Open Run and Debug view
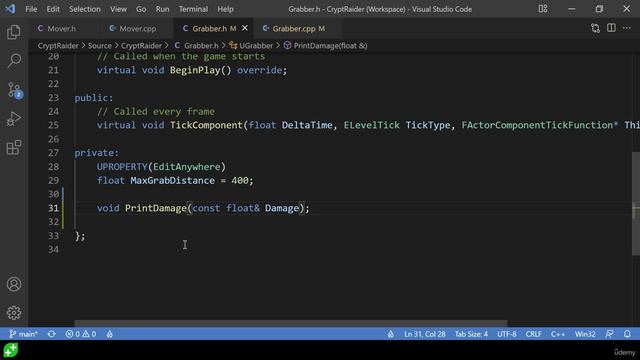 tap(14, 119)
